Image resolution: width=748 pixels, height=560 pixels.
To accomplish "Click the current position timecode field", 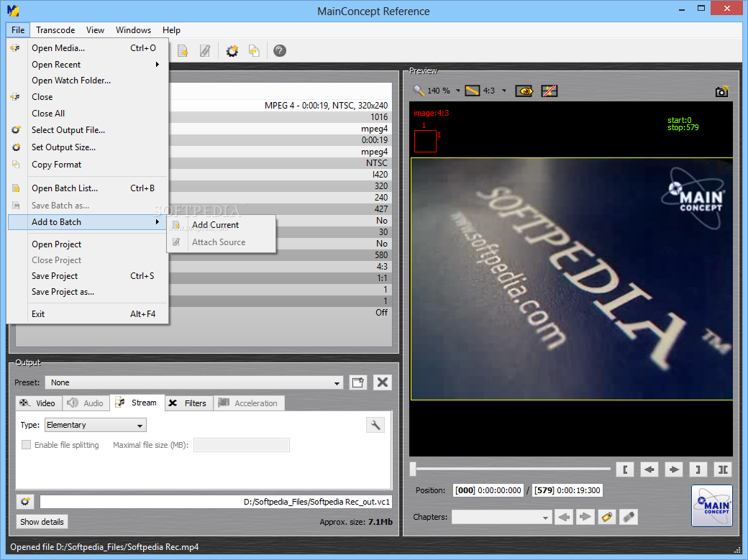I will point(488,490).
